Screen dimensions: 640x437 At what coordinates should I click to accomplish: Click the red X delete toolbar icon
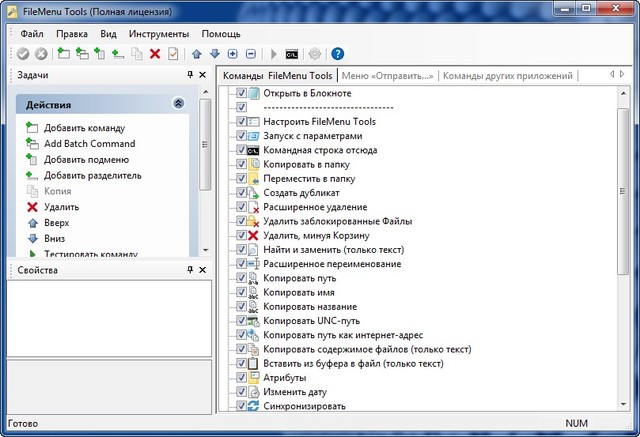[155, 53]
